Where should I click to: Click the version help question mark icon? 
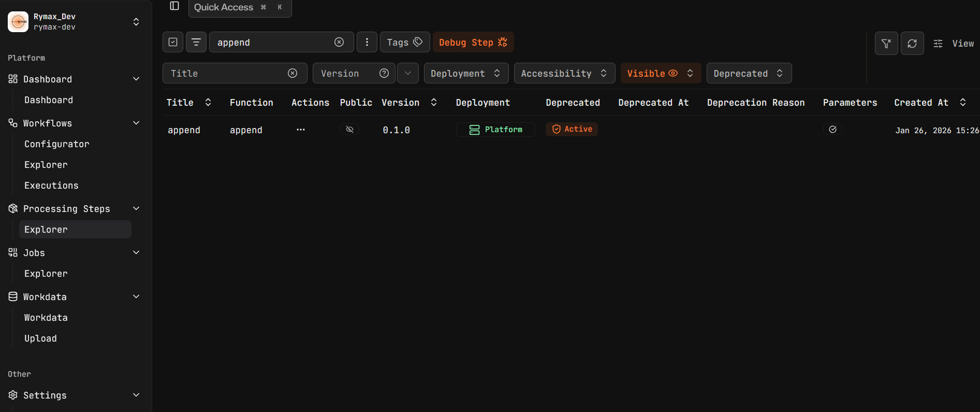(384, 73)
